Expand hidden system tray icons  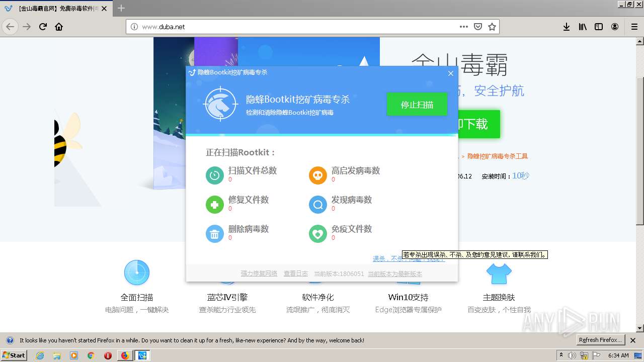pos(561,355)
